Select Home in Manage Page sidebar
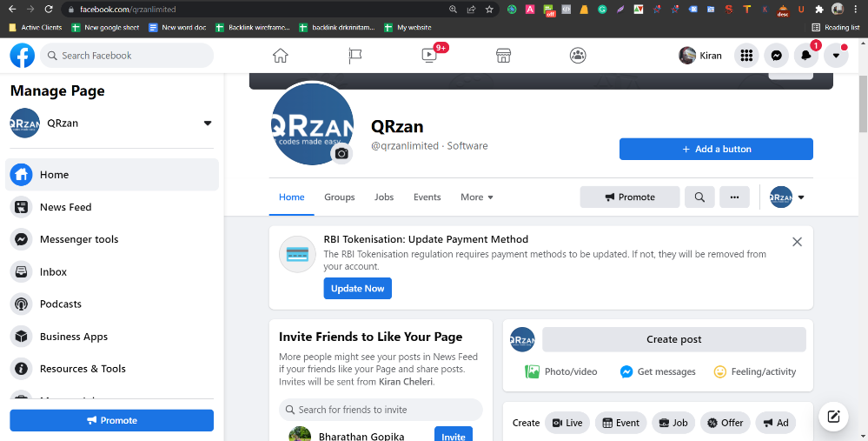 click(112, 175)
